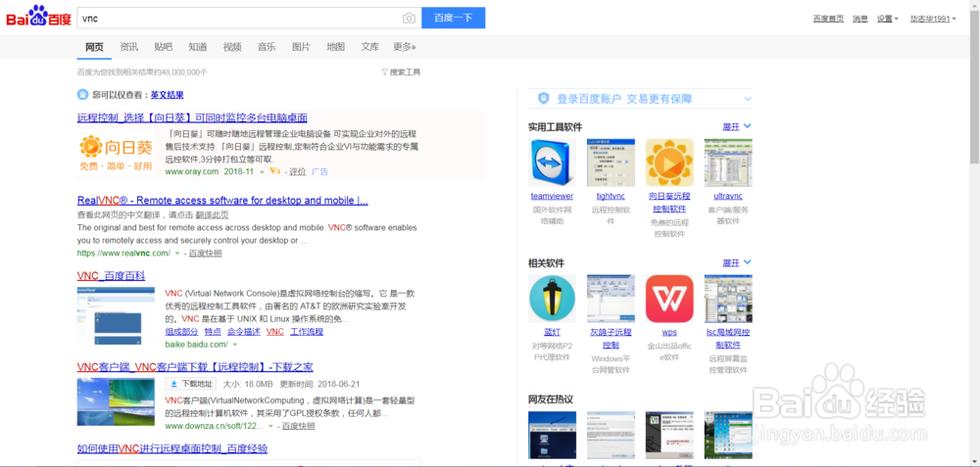Open dropdown arrow after www.oray.com 2018-11
Image resolution: width=980 pixels, height=467 pixels.
click(262, 171)
